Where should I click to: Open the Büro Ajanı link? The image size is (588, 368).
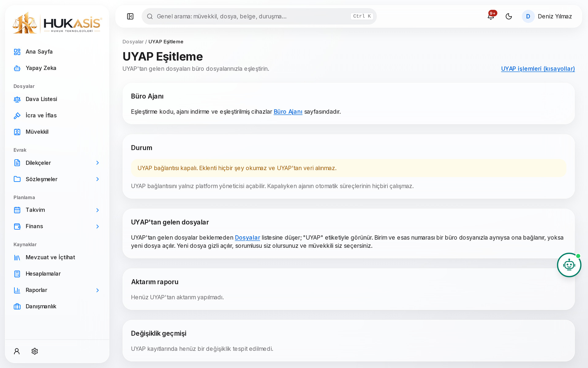tap(288, 112)
